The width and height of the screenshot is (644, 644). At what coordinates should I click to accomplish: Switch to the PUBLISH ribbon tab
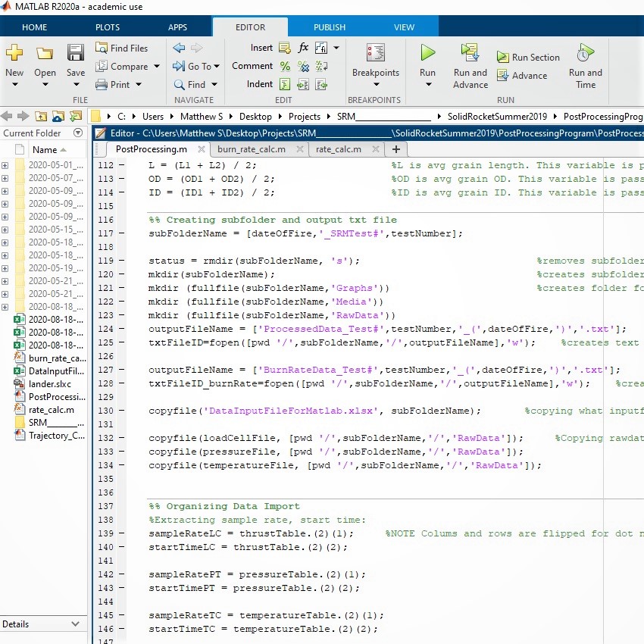tap(330, 27)
